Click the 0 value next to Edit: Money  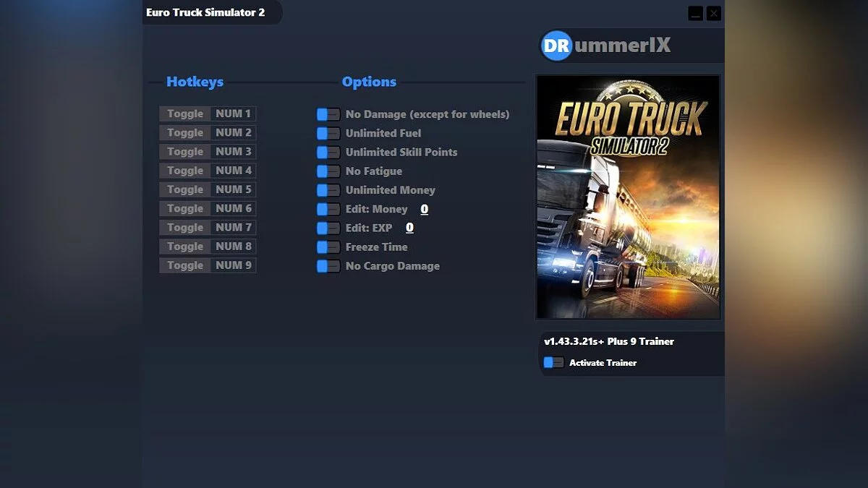pyautogui.click(x=424, y=209)
